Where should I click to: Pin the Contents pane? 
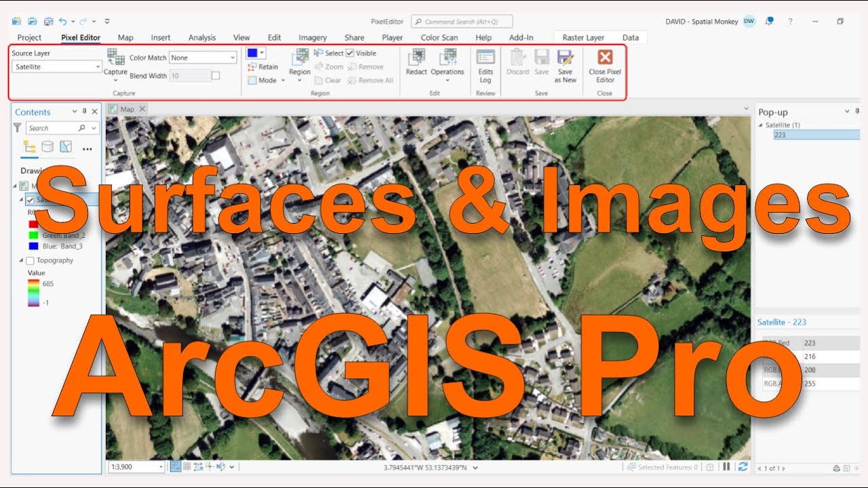tap(84, 112)
